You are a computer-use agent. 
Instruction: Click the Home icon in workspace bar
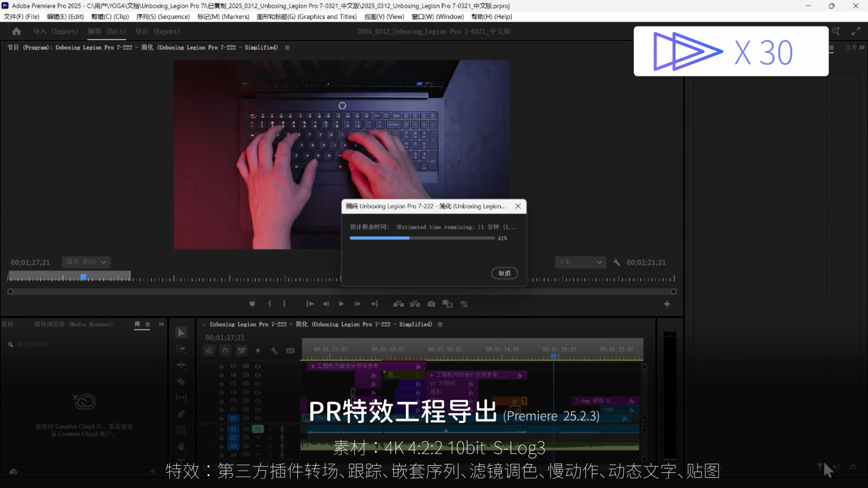tap(16, 31)
